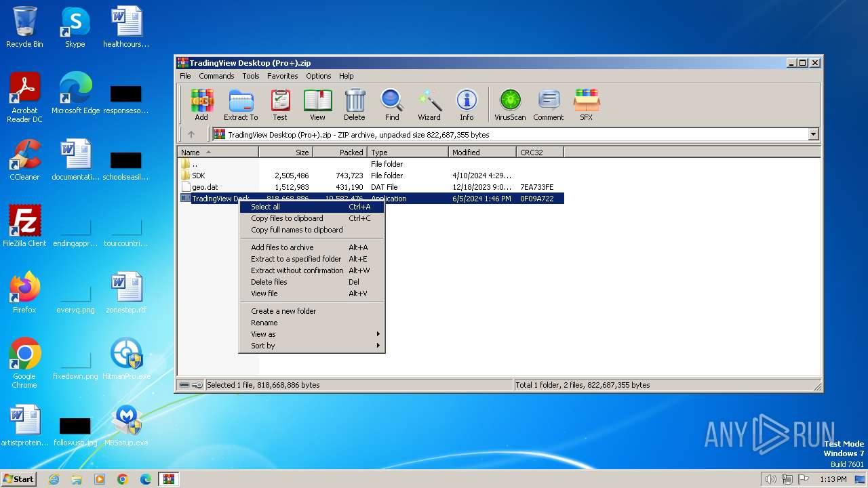This screenshot has width=868, height=488.
Task: Show archive Info
Action: point(467,105)
